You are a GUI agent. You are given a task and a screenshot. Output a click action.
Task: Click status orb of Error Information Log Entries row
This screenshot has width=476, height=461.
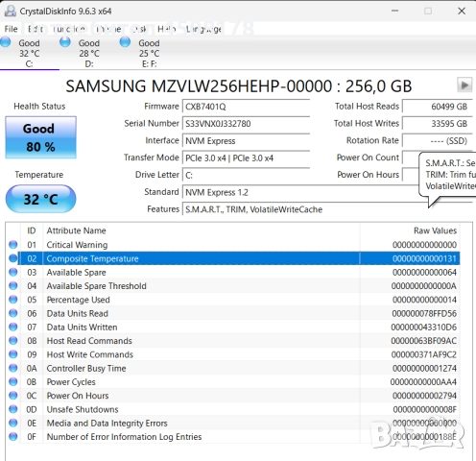13,437
